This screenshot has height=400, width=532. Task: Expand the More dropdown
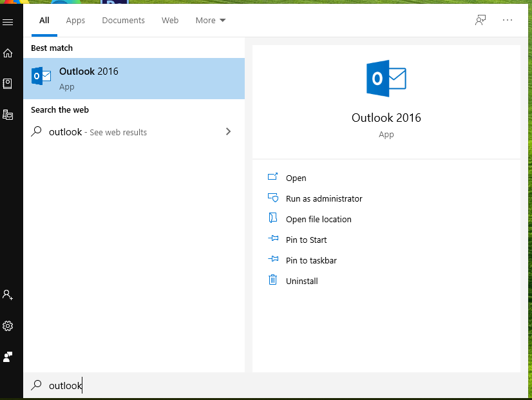[x=211, y=21]
